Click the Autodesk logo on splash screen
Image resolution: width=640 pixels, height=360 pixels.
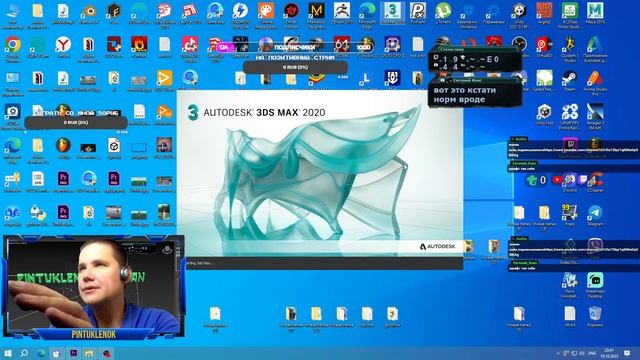pos(437,247)
